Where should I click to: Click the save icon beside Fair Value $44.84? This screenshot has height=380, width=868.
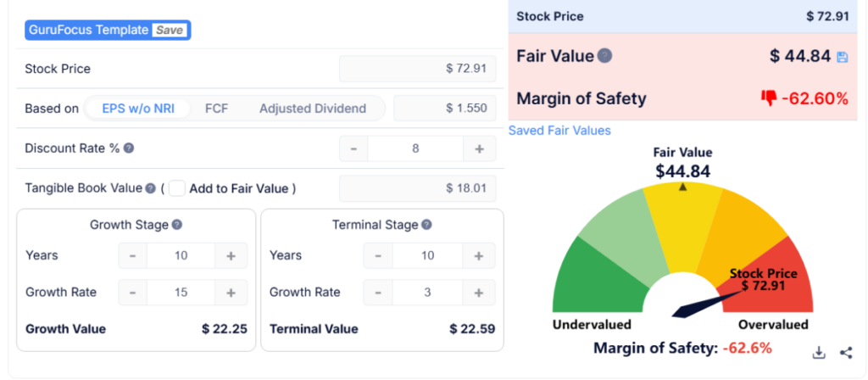tap(842, 58)
